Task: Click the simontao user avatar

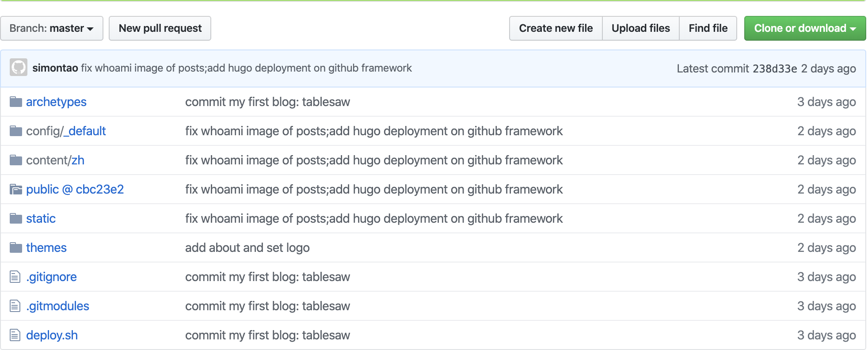Action: coord(19,68)
